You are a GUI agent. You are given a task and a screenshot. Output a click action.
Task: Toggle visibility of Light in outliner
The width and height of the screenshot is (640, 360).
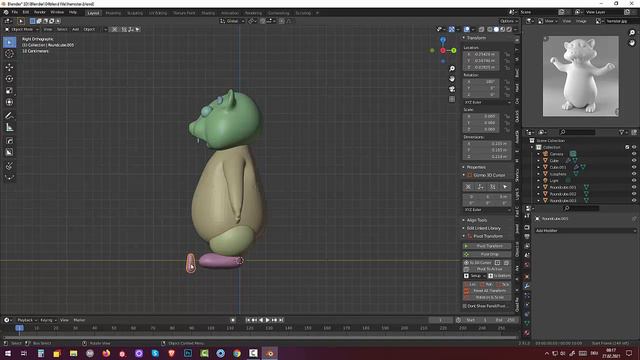pyautogui.click(x=634, y=180)
